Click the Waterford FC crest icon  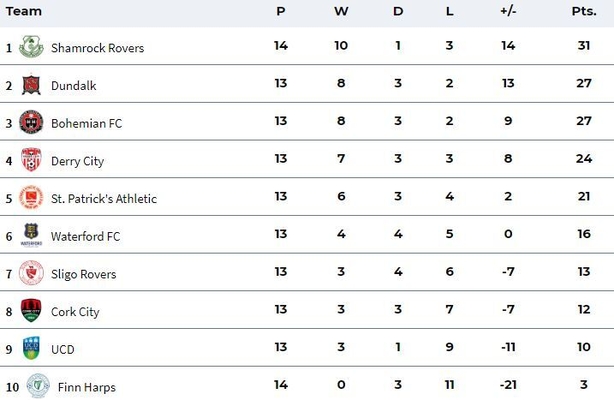(31, 235)
